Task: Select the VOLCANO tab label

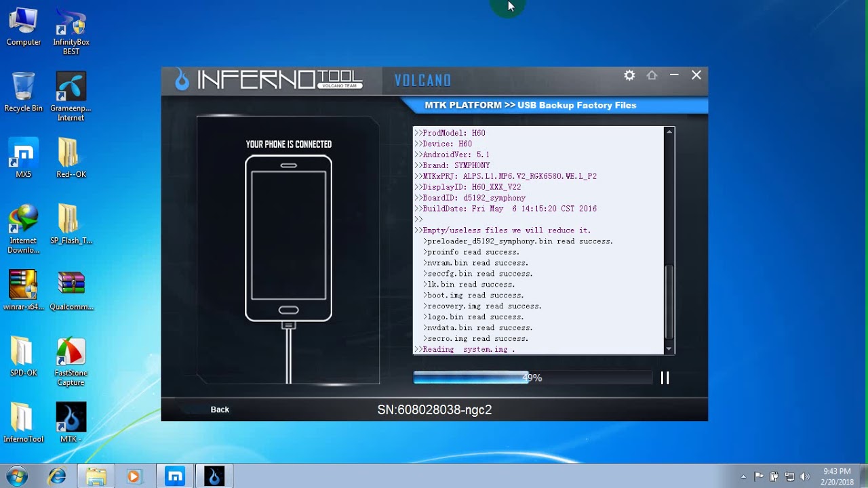Action: (422, 81)
